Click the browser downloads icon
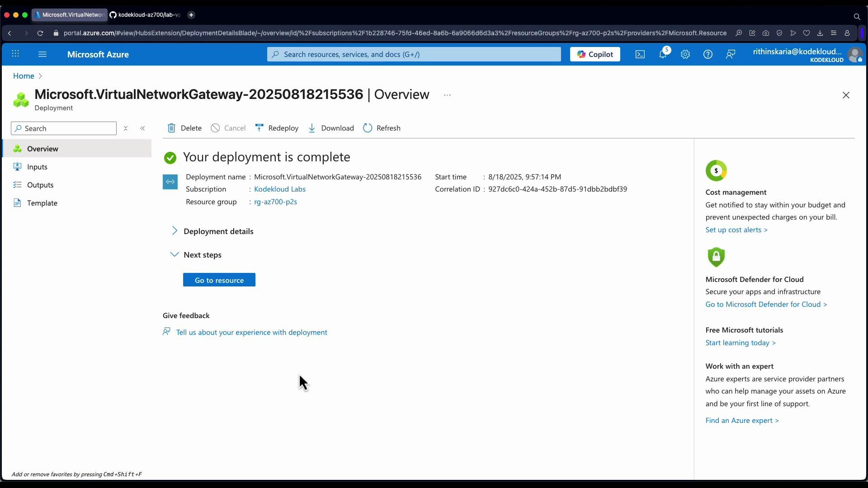The height and width of the screenshot is (488, 868). click(x=820, y=33)
